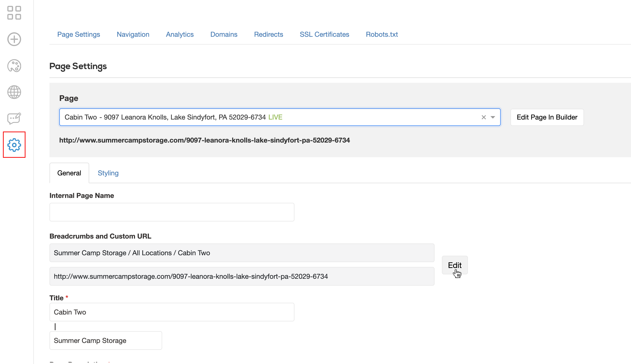Click the Edit breadcrumbs button
The image size is (631, 364).
(454, 265)
